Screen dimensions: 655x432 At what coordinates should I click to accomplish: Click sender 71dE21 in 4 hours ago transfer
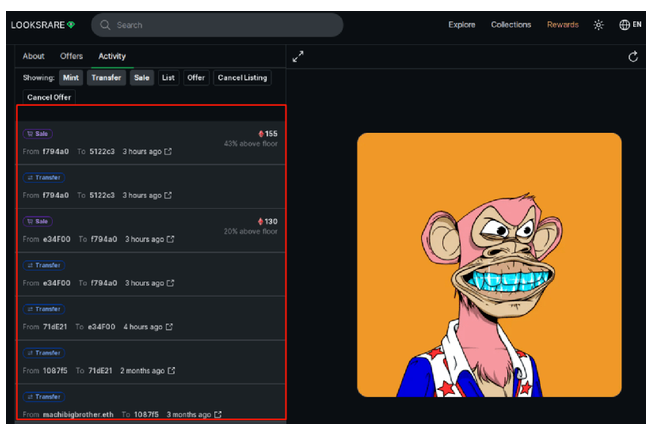(55, 327)
